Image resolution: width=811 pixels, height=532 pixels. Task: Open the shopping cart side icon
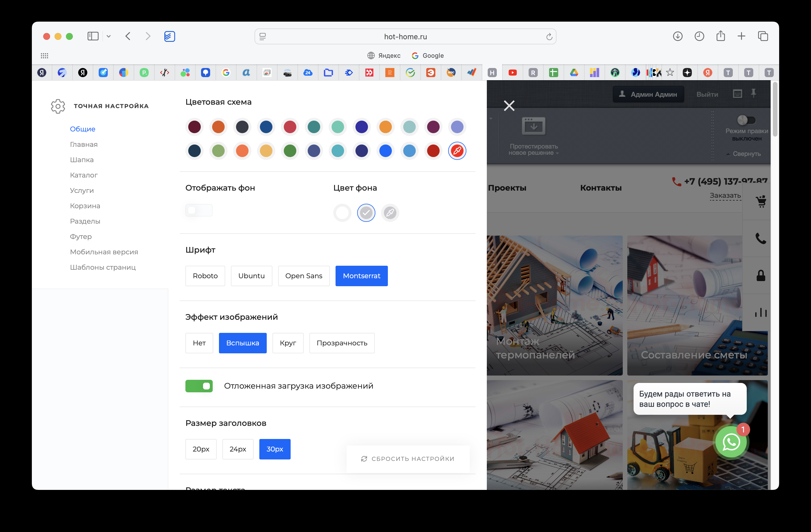pyautogui.click(x=761, y=201)
